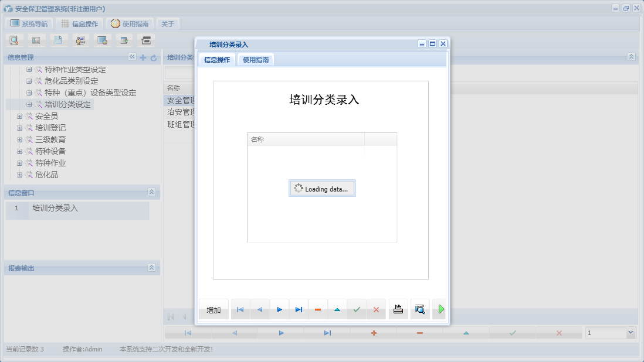Go to the previous record with the blue arrow
Image resolution: width=644 pixels, height=362 pixels.
click(x=259, y=309)
